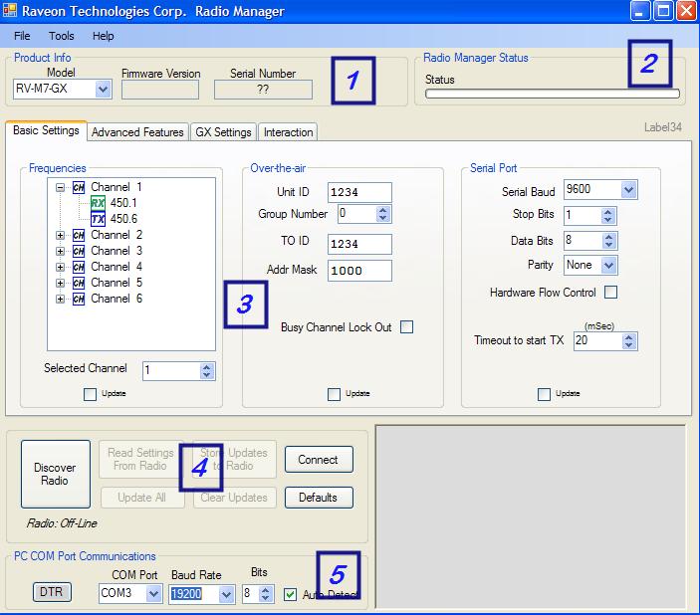The image size is (700, 615).
Task: Click the DTR button
Action: [x=52, y=592]
